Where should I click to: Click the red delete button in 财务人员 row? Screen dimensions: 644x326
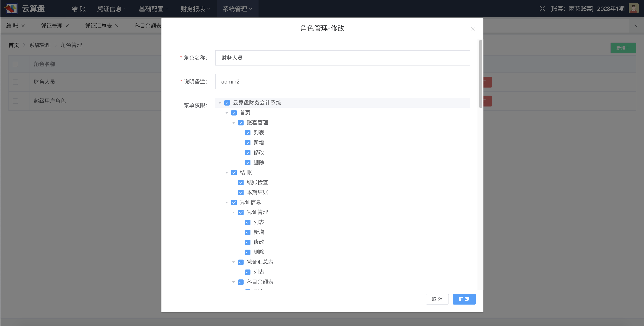pyautogui.click(x=488, y=82)
